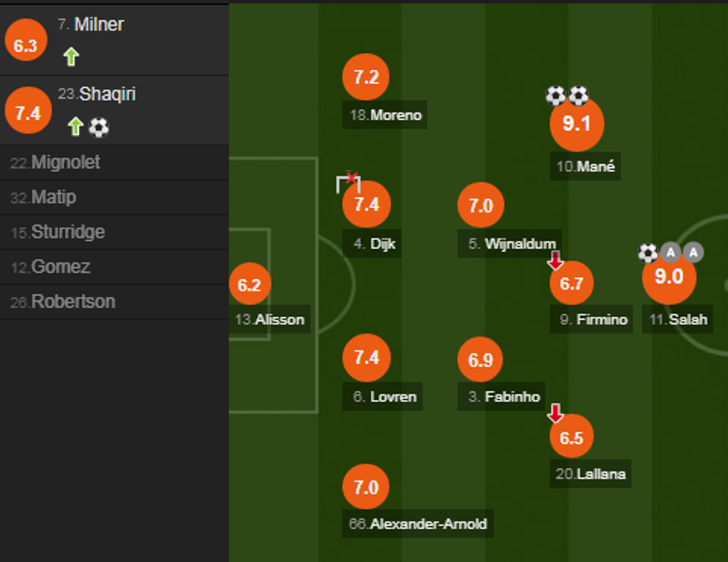The height and width of the screenshot is (562, 728).
Task: Click the Alexander-Arnold name label
Action: (x=417, y=524)
